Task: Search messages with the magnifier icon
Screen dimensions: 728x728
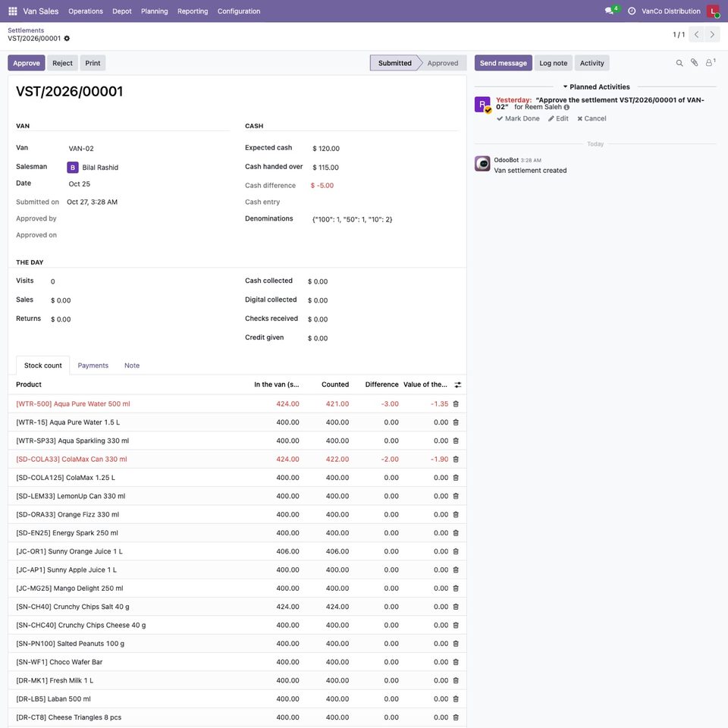Action: 679,63
